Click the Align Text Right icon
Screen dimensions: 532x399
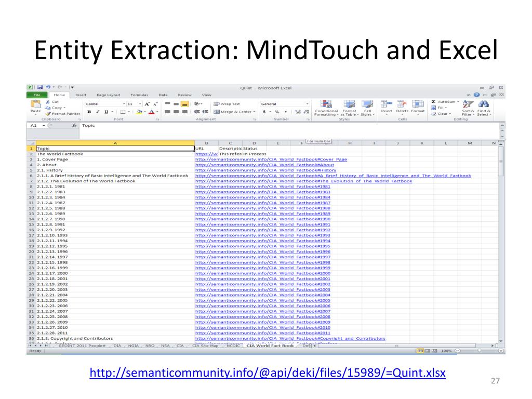[x=184, y=112]
